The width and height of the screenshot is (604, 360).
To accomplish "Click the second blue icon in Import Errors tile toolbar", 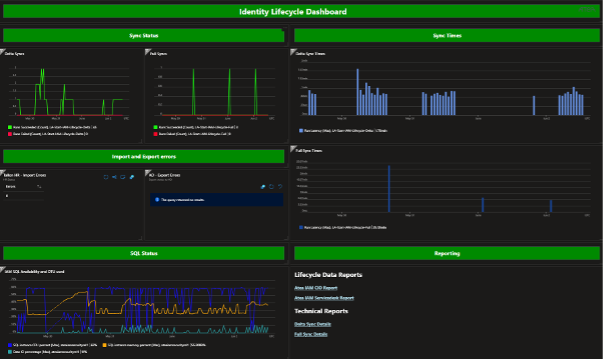I will coord(114,177).
